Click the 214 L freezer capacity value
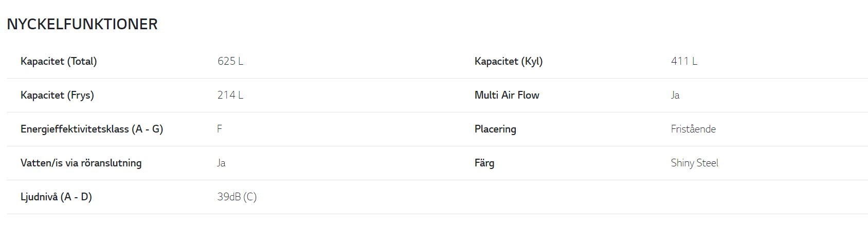The image size is (868, 227). pyautogui.click(x=230, y=95)
